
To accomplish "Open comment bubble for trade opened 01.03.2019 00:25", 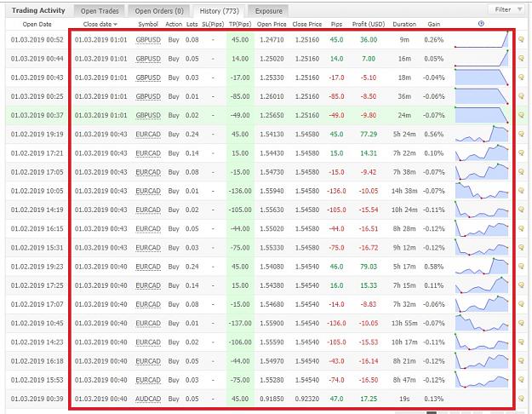I will 522,96.
